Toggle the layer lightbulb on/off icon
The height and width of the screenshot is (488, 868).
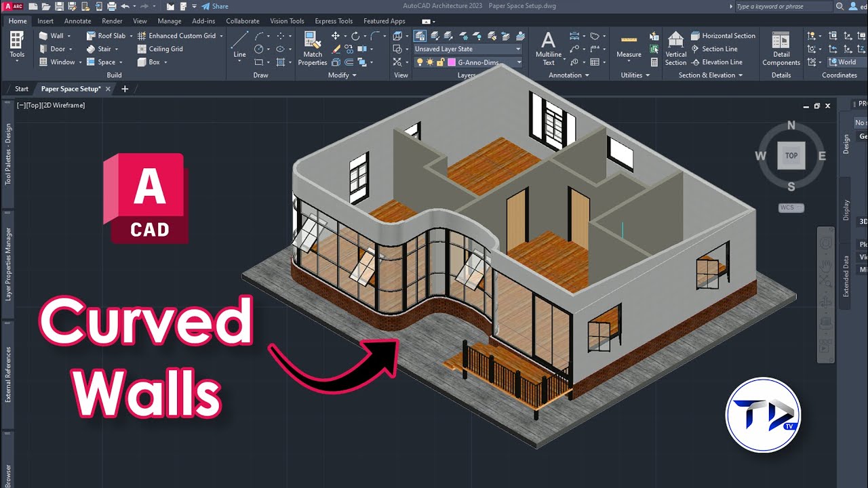coord(420,62)
